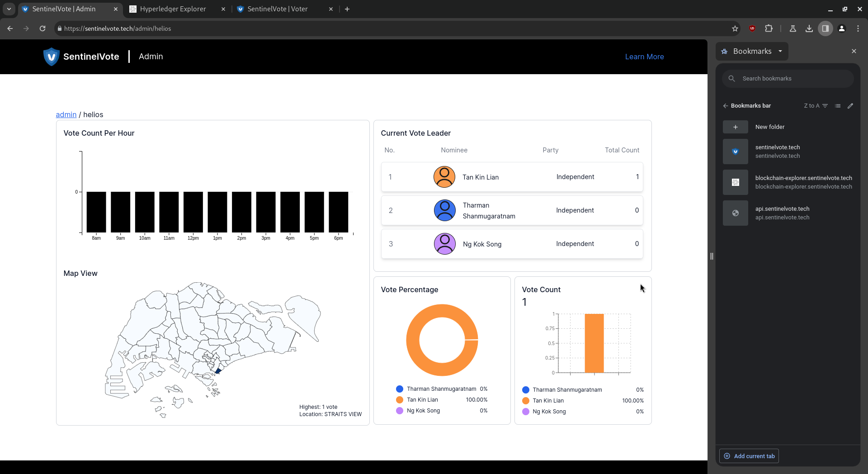Viewport: 868px width, 474px height.
Task: Open sentinelvote.tech bookmark
Action: (x=788, y=152)
